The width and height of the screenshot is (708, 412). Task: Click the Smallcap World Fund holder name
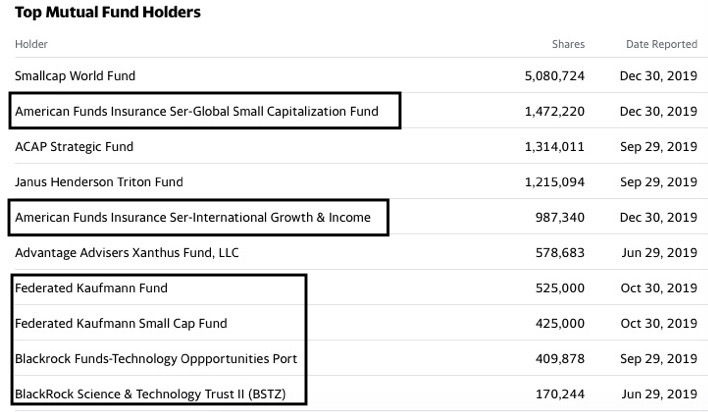point(75,76)
